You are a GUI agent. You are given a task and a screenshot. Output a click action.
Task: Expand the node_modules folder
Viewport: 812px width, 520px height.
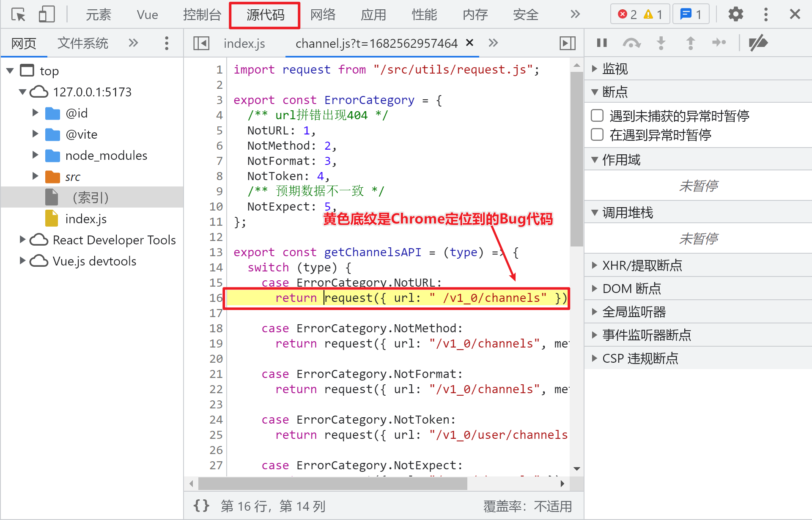click(x=35, y=155)
